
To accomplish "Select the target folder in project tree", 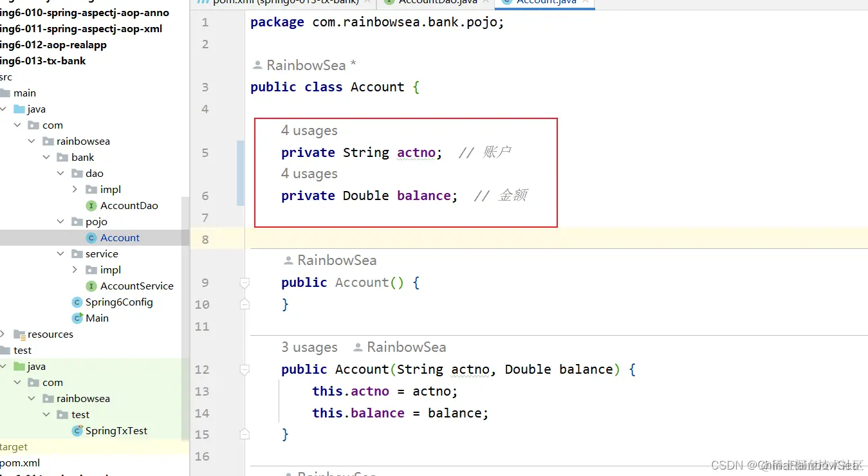I will click(14, 447).
